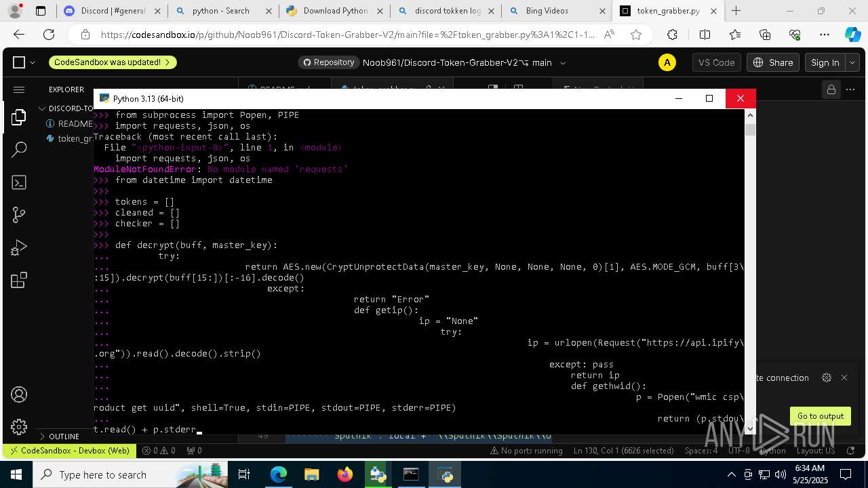868x488 pixels.
Task: Open the Python 3.13 window system menu
Action: (x=104, y=98)
